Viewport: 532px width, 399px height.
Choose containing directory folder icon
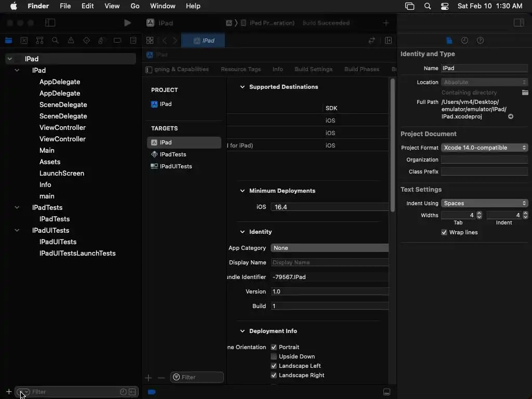525,92
